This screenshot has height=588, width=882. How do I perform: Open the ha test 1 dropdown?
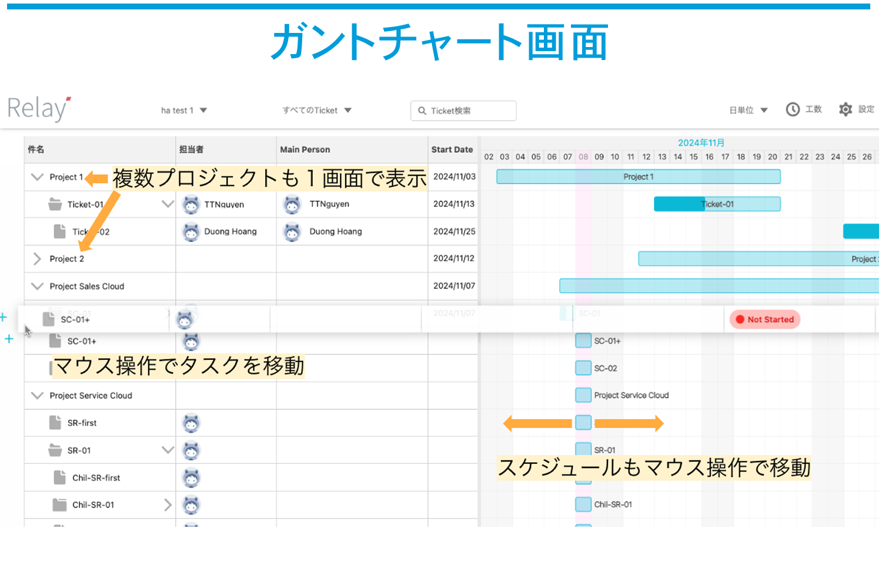pyautogui.click(x=183, y=111)
